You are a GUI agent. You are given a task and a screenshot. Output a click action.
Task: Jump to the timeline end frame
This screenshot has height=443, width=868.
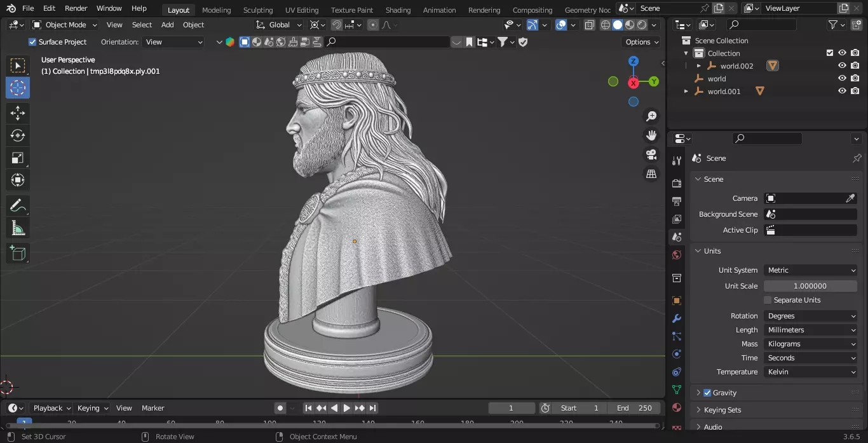point(373,408)
